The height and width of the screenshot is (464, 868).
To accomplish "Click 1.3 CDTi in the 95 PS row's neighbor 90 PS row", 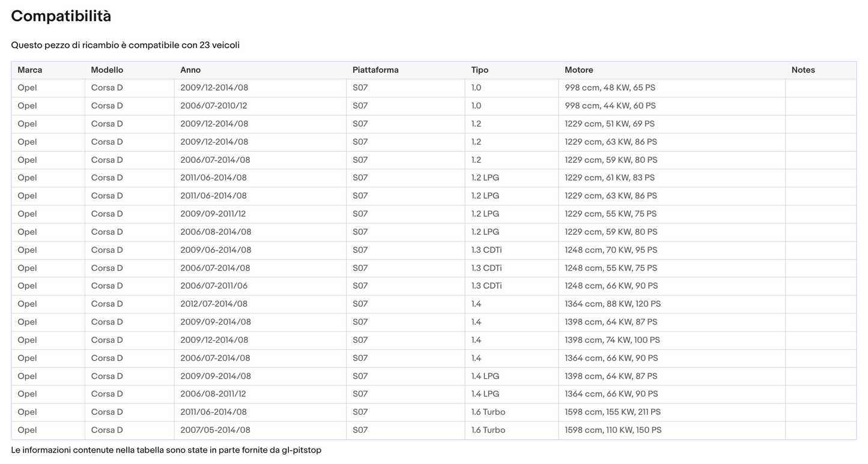I will [487, 286].
